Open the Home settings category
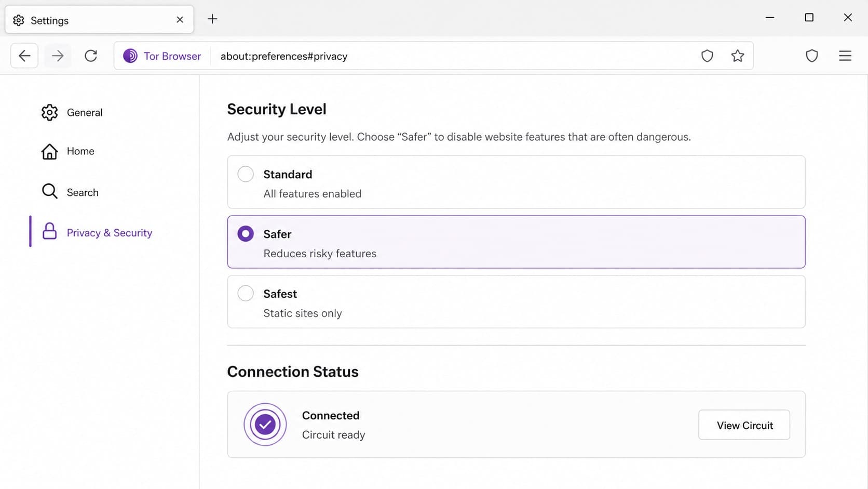868x489 pixels. [80, 151]
